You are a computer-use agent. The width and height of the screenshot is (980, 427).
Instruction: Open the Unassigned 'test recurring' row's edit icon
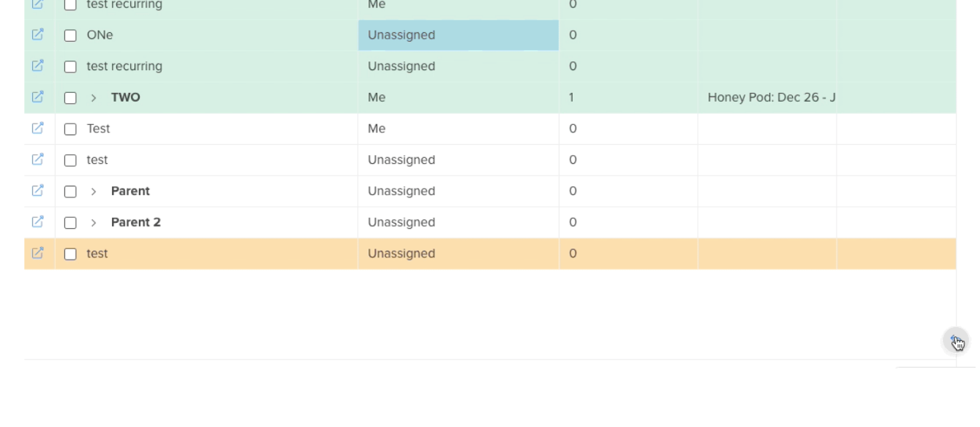pyautogui.click(x=38, y=66)
